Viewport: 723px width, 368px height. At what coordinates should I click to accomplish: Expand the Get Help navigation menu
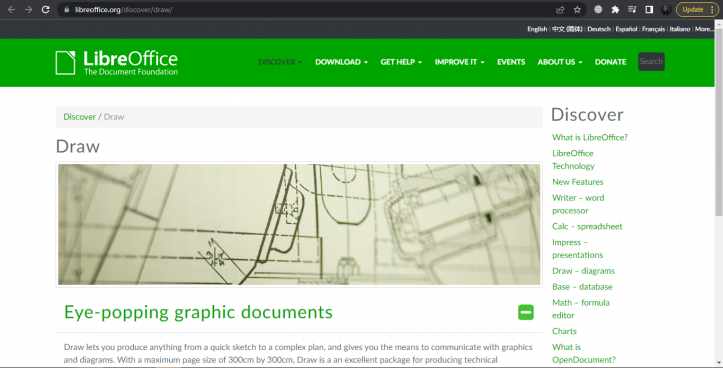tap(401, 62)
